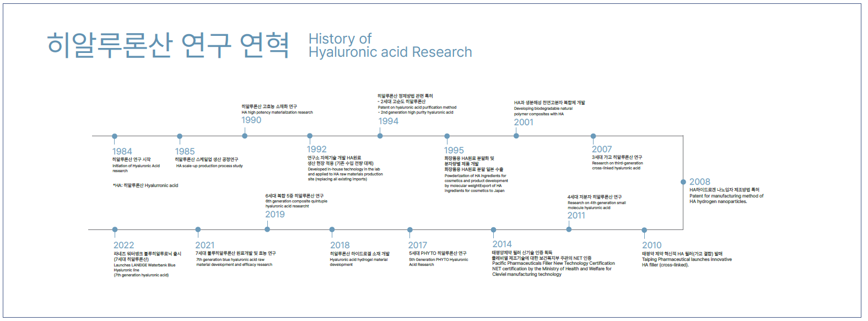Click the 2001 year label

[x=524, y=122]
